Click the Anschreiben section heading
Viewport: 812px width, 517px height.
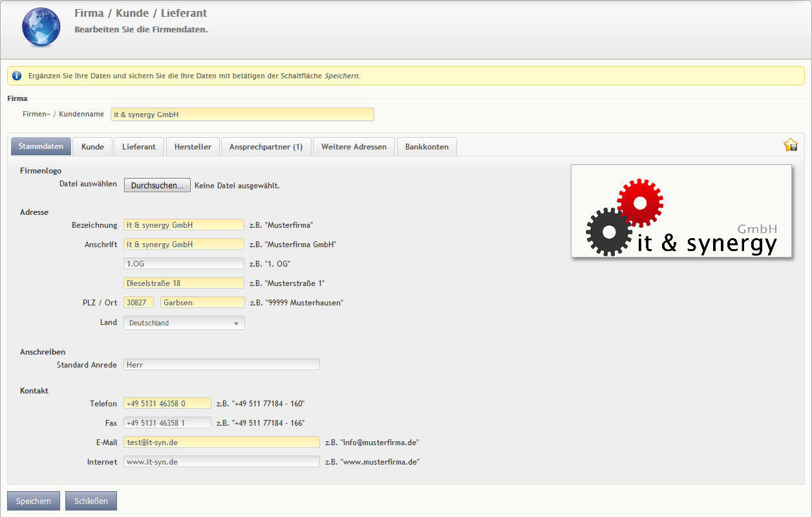(x=43, y=352)
